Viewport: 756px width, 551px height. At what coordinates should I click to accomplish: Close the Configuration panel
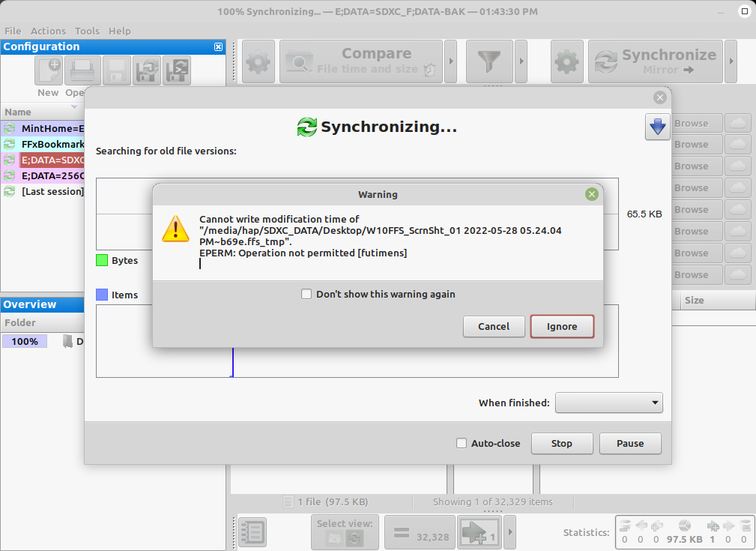point(219,46)
